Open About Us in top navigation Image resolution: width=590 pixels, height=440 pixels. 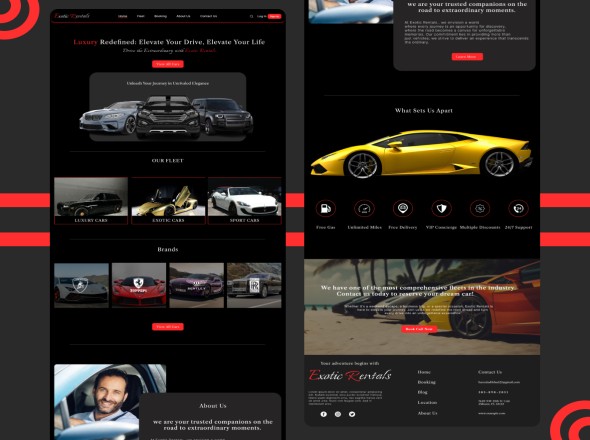[x=183, y=16]
